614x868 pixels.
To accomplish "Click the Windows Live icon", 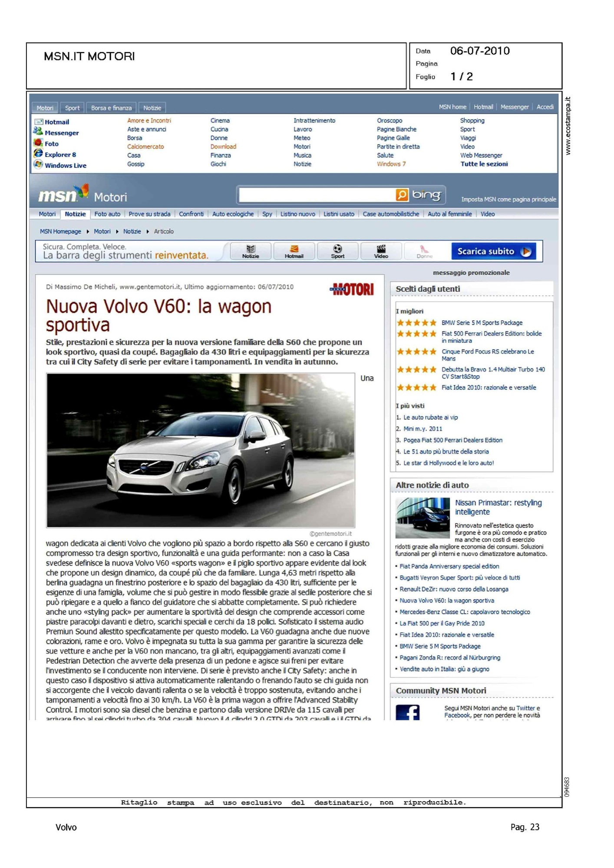I will [x=38, y=164].
